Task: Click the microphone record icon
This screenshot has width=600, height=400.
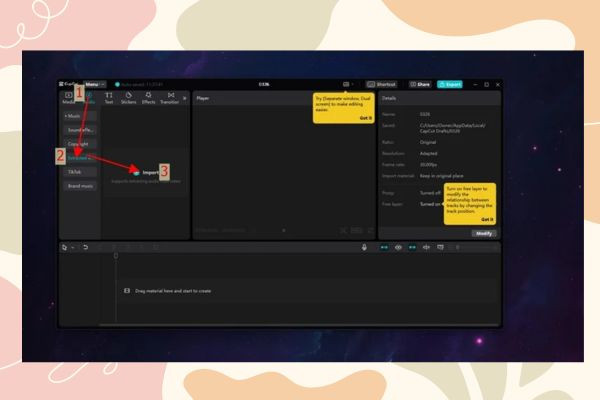Action: 364,248
